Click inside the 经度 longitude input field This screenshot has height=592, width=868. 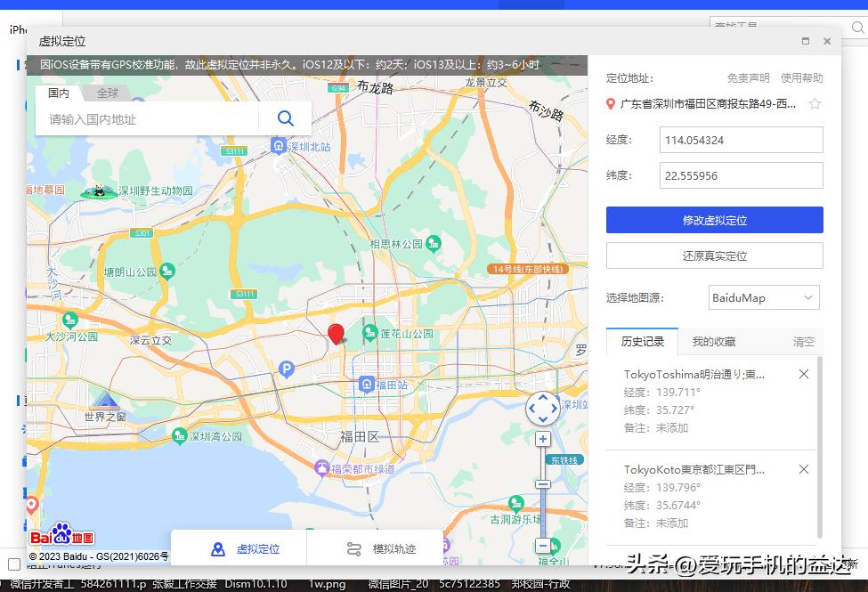point(742,140)
